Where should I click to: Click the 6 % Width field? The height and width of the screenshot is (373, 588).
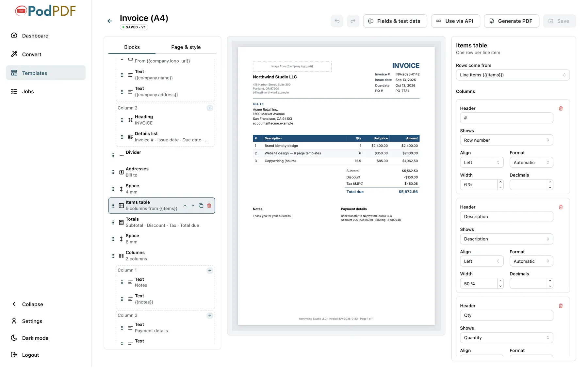click(479, 185)
